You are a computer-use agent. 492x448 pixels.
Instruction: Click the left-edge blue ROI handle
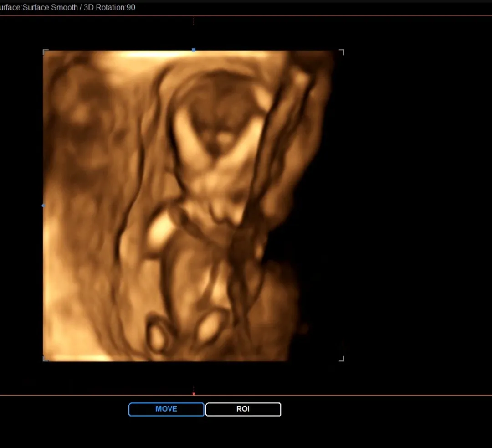click(43, 206)
